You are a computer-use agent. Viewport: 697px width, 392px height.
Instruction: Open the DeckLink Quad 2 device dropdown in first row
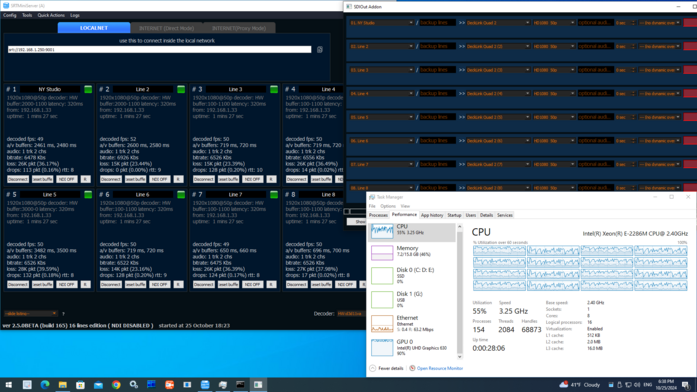(498, 23)
